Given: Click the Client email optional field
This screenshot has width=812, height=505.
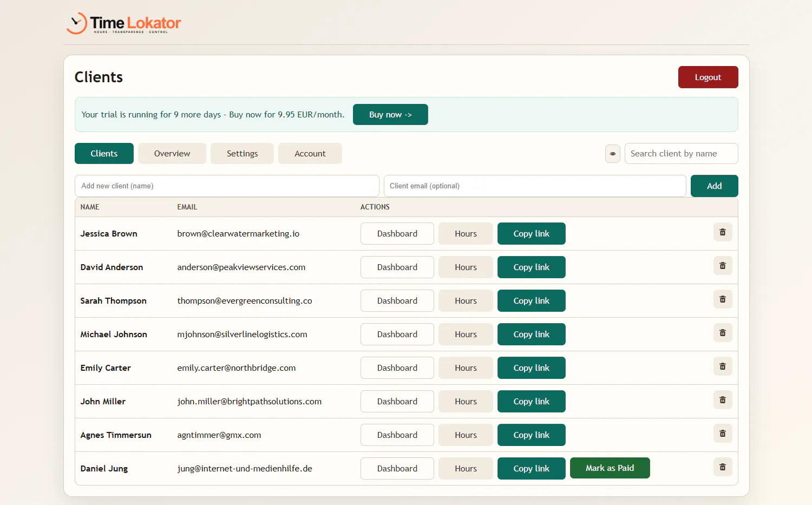Looking at the screenshot, I should pos(535,186).
